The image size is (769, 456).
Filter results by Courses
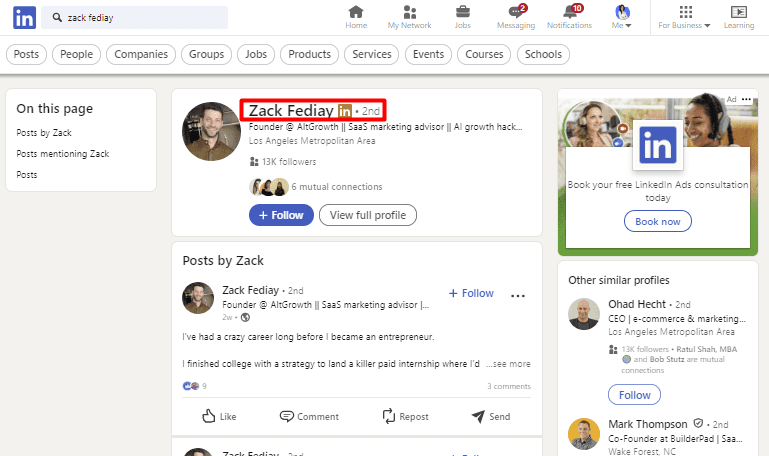pyautogui.click(x=484, y=54)
